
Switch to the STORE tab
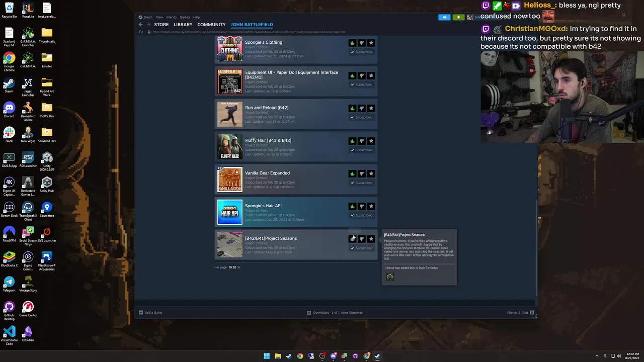click(161, 25)
